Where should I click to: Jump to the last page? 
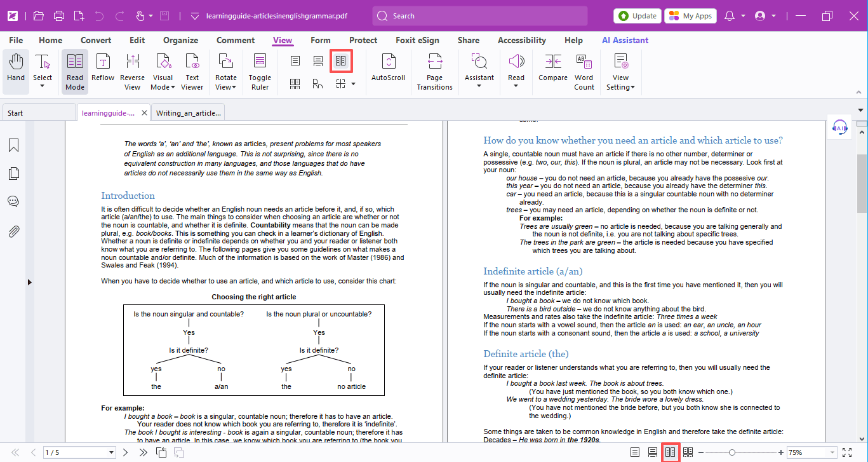(144, 452)
